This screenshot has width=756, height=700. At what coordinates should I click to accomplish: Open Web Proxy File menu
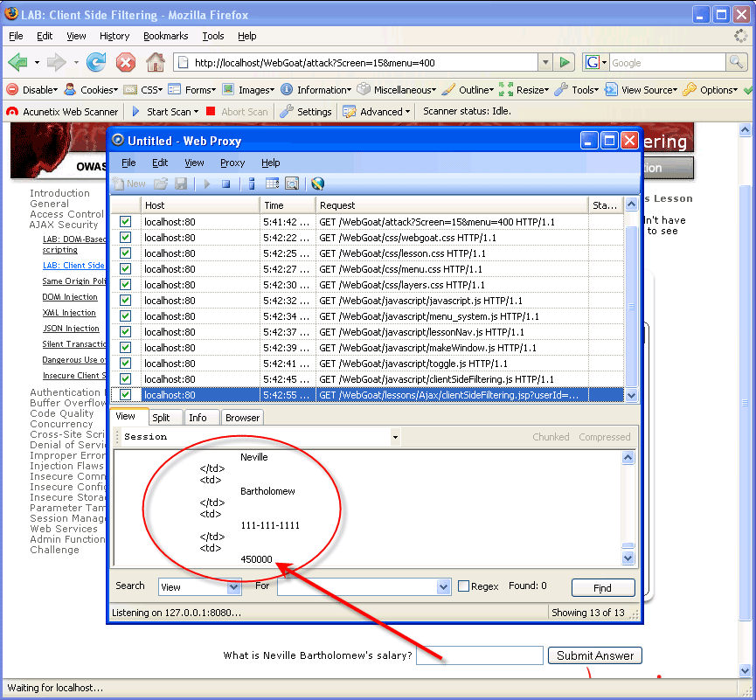pos(128,163)
